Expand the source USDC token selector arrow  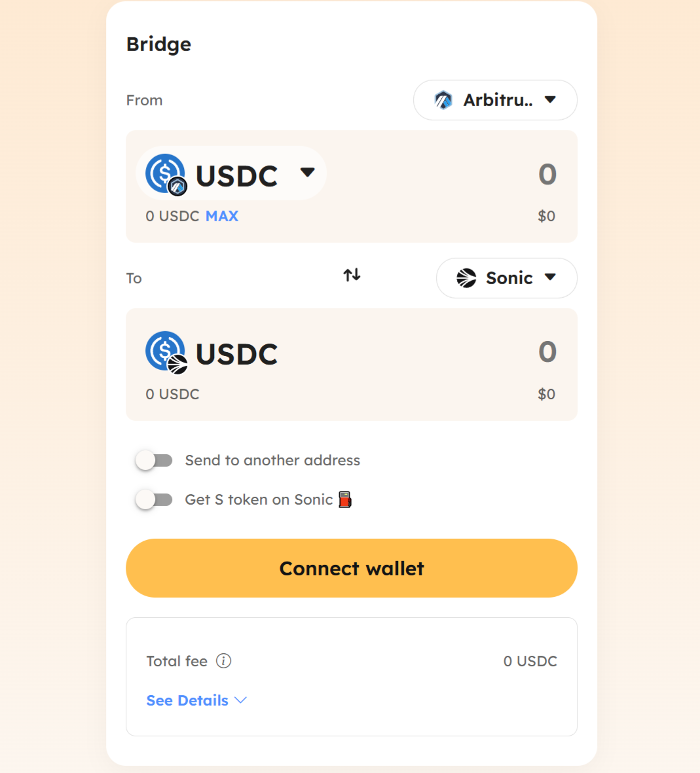[x=307, y=173]
